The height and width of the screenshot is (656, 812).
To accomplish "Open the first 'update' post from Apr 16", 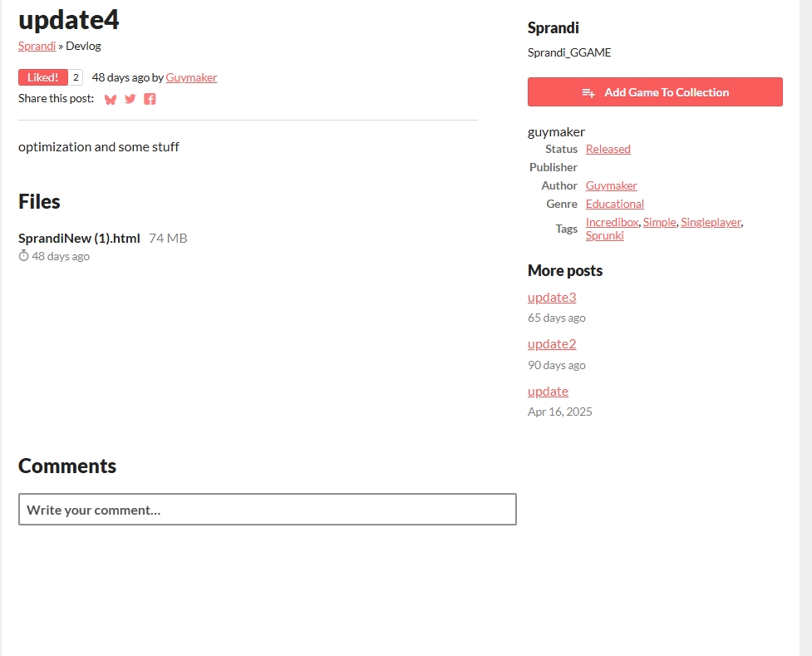I will tap(548, 391).
